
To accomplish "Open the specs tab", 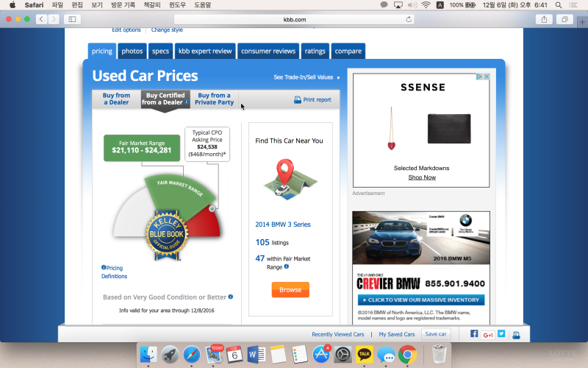I will pos(160,51).
